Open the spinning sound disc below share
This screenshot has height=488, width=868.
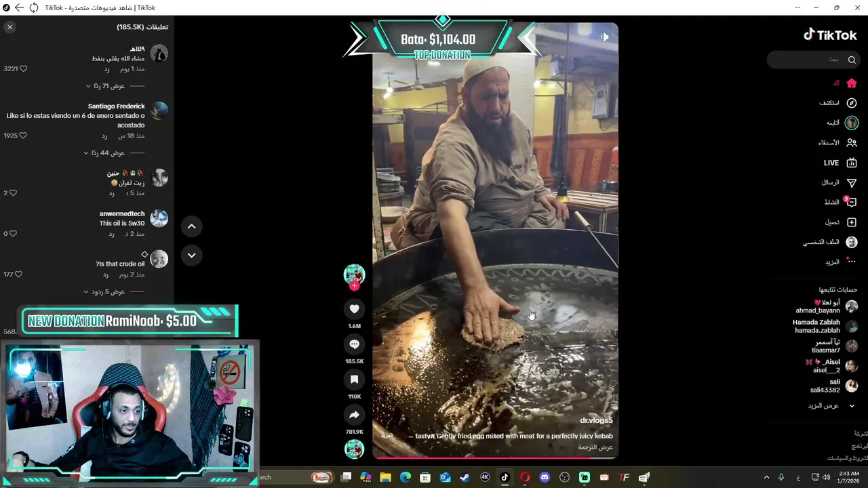pos(354,449)
